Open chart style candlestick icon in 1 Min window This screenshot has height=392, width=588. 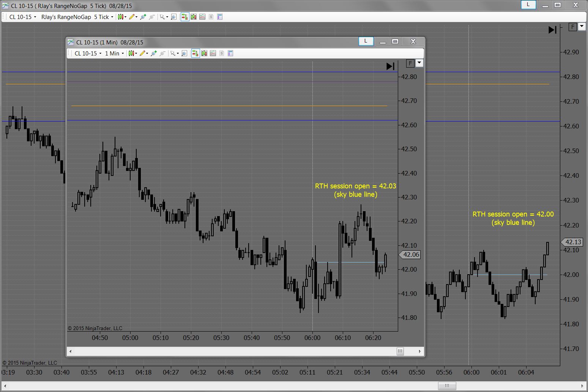tap(131, 53)
